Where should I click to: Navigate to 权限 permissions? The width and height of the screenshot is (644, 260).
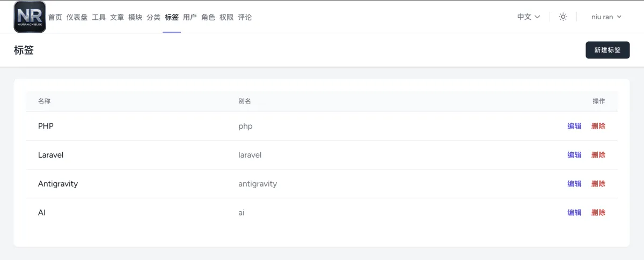pos(226,17)
